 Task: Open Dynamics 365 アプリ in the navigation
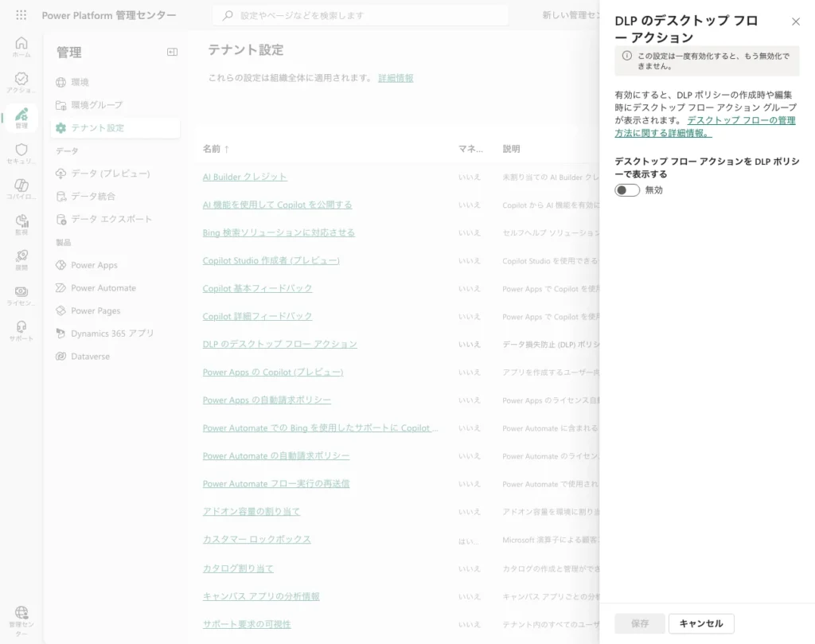[x=115, y=334]
